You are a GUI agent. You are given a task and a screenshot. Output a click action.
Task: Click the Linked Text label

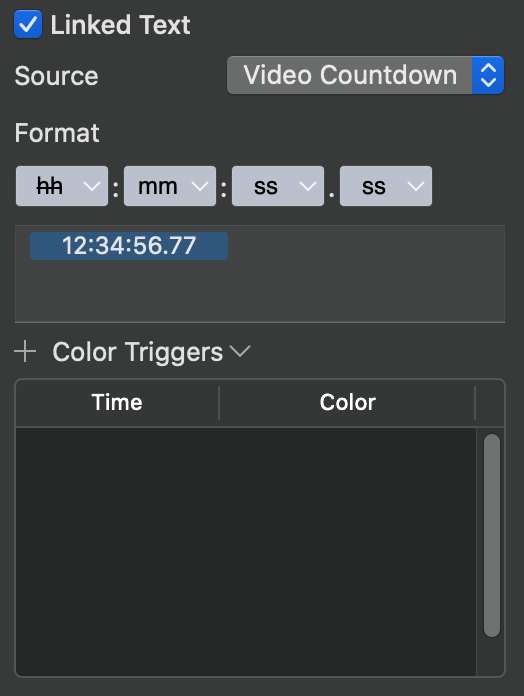(x=120, y=24)
